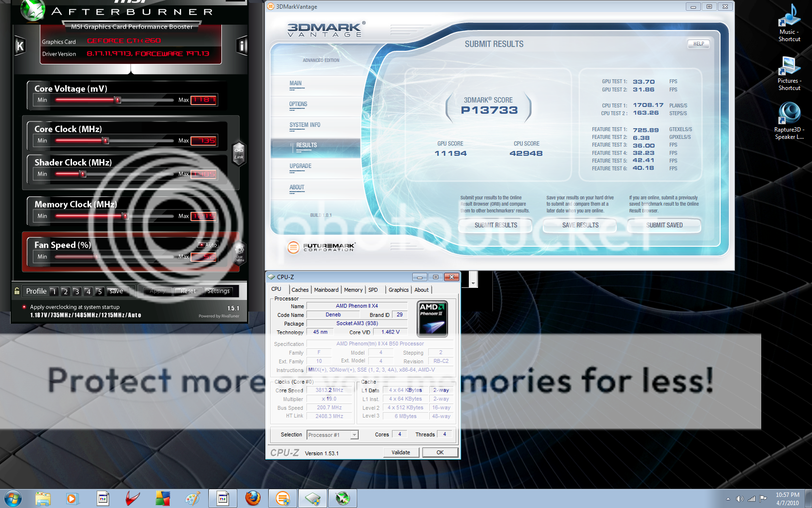
Task: Switch to SPD tab in CPU-Z
Action: click(373, 290)
